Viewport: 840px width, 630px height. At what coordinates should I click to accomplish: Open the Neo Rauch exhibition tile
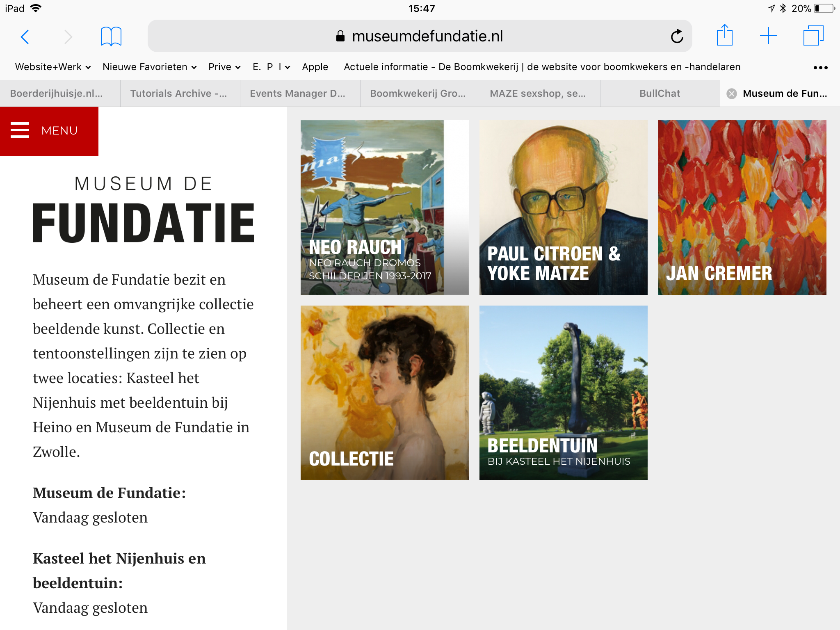(x=384, y=208)
